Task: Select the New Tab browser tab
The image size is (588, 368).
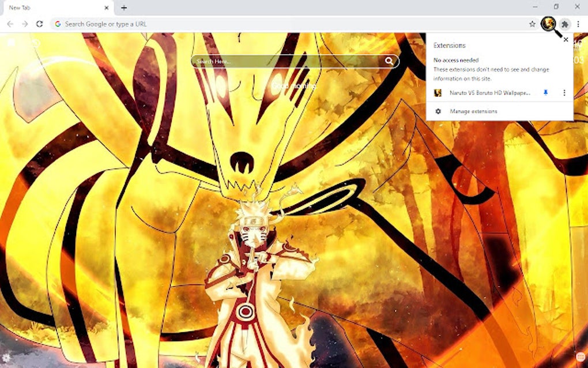Action: (58, 7)
